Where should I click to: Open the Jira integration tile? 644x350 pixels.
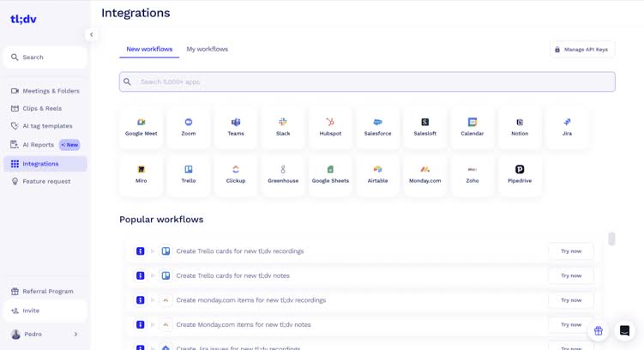click(x=567, y=127)
